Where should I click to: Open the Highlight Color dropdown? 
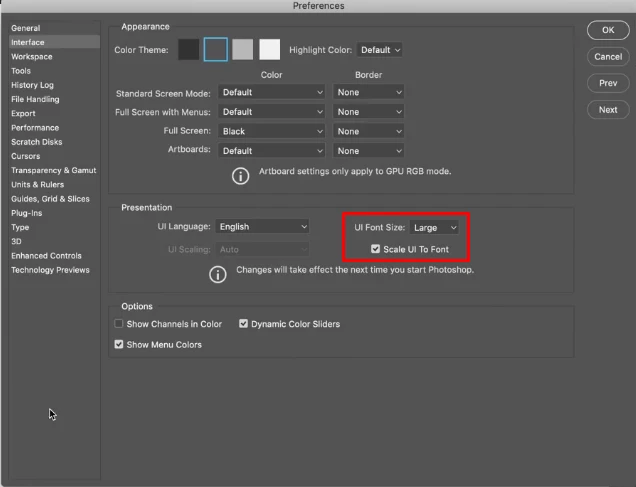click(380, 50)
